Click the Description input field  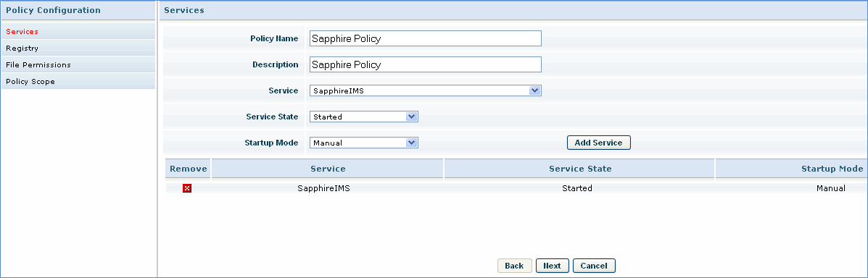[x=425, y=64]
